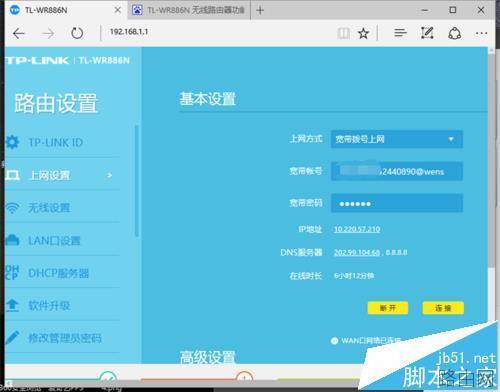Click LAN口设置 cloud icon

pos(13,240)
